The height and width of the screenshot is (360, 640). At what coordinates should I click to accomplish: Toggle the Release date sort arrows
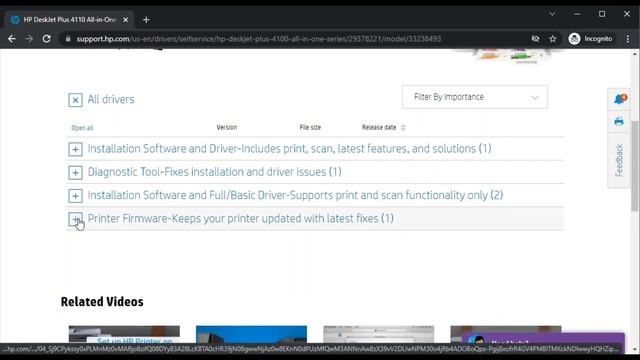[x=403, y=128]
